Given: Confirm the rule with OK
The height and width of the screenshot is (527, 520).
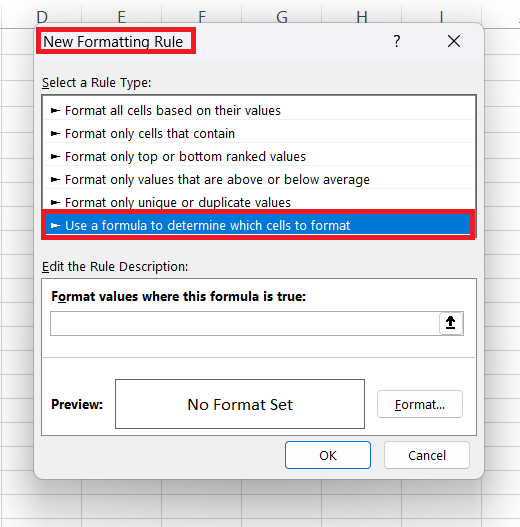Looking at the screenshot, I should pyautogui.click(x=328, y=455).
